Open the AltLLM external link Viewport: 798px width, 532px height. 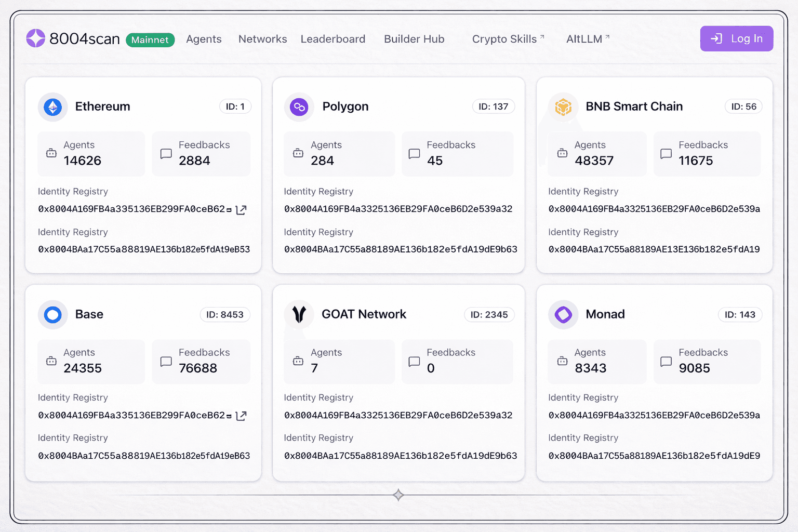(x=588, y=39)
